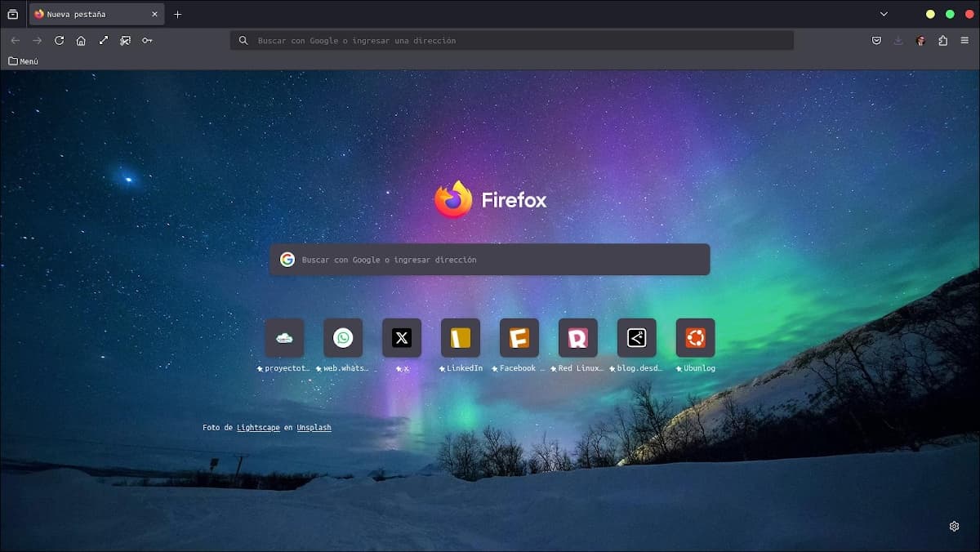
Task: Customize new tab with the gear icon
Action: coord(954,527)
